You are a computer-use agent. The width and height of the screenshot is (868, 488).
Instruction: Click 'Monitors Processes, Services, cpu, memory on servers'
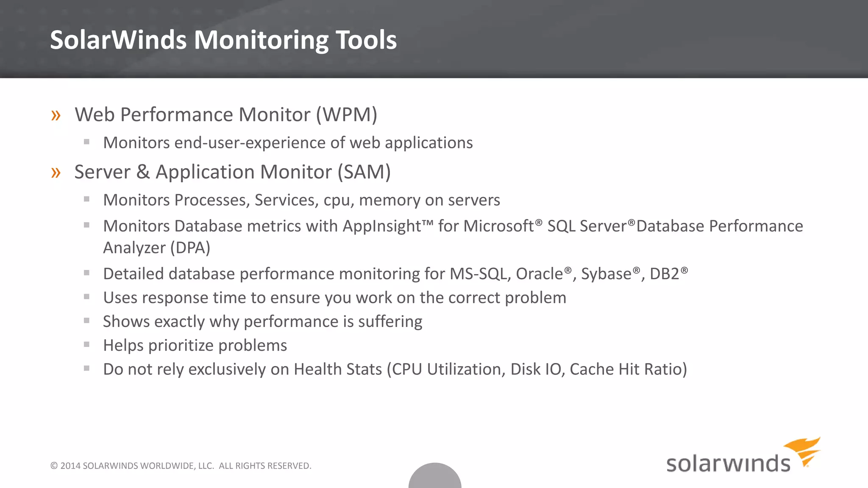point(301,200)
